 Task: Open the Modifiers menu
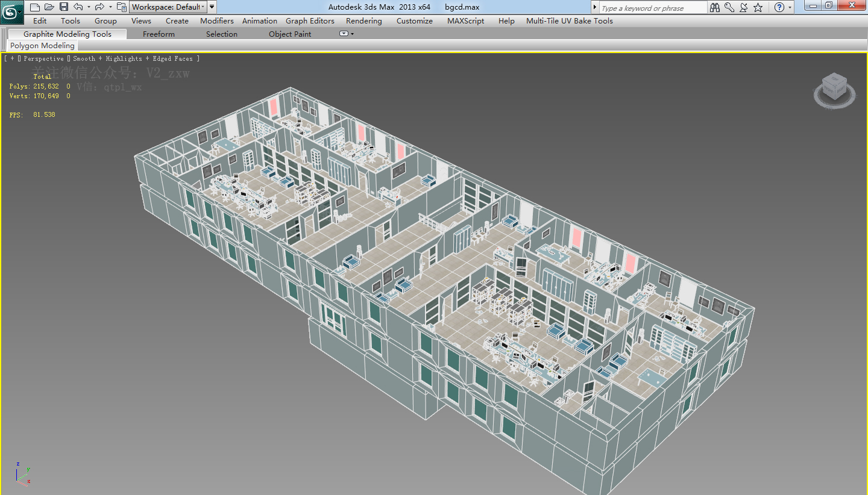(x=217, y=20)
